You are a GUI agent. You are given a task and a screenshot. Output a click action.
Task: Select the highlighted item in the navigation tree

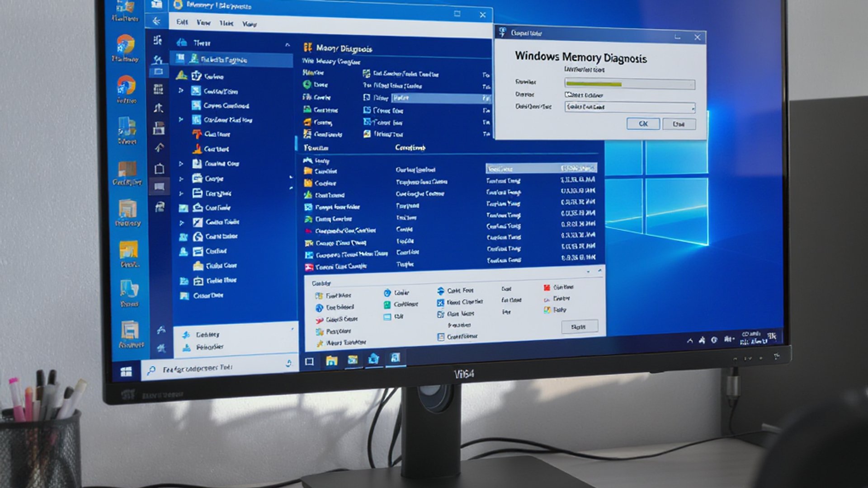click(x=231, y=60)
